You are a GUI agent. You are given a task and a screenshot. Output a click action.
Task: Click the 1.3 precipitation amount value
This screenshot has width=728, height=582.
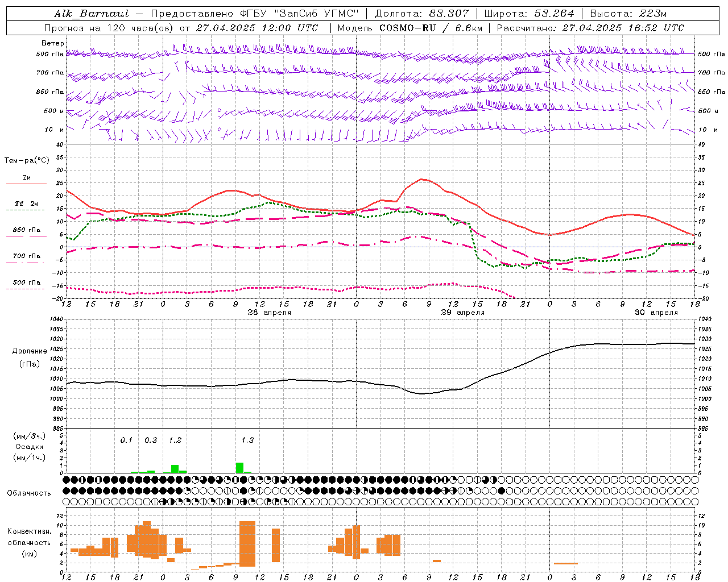point(247,440)
